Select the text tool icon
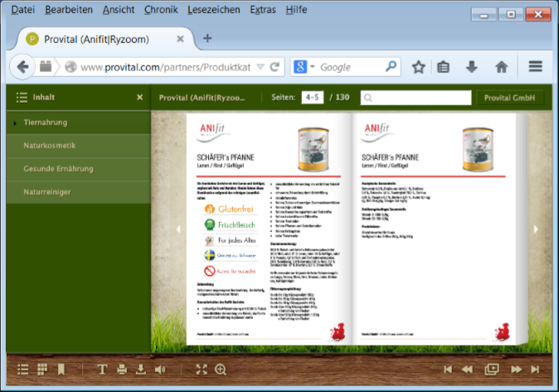The width and height of the screenshot is (559, 392). pos(102,370)
